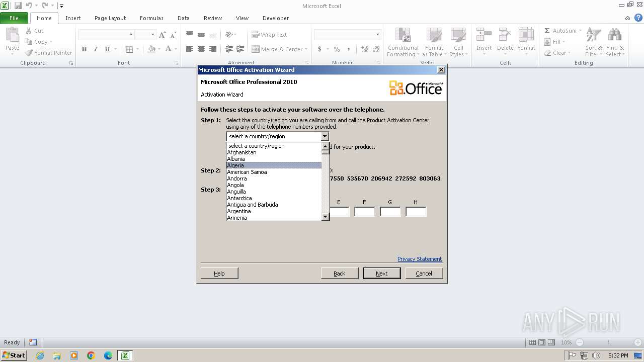Screen dimensions: 644x362
Task: Click the country/region combo box arrow
Action: (x=325, y=136)
